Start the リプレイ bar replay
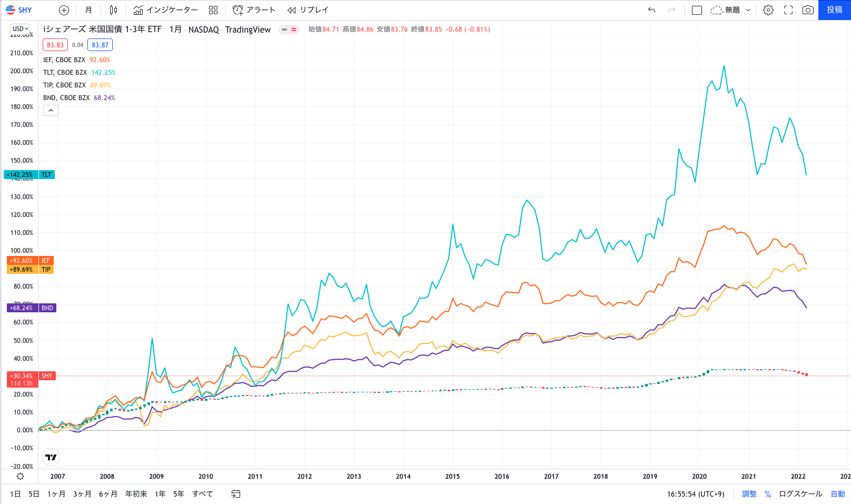Viewport: 851px width, 504px height. (x=308, y=10)
